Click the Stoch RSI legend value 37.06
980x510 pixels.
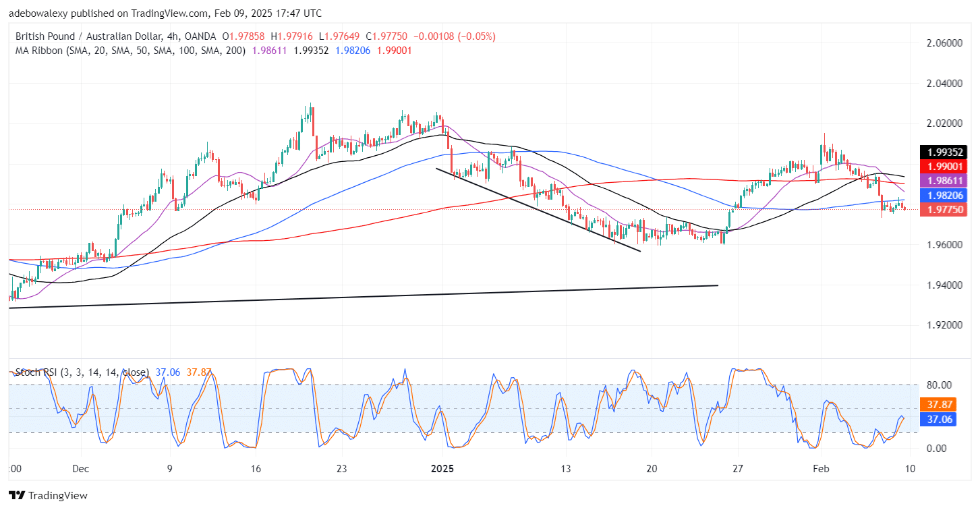[x=167, y=372]
